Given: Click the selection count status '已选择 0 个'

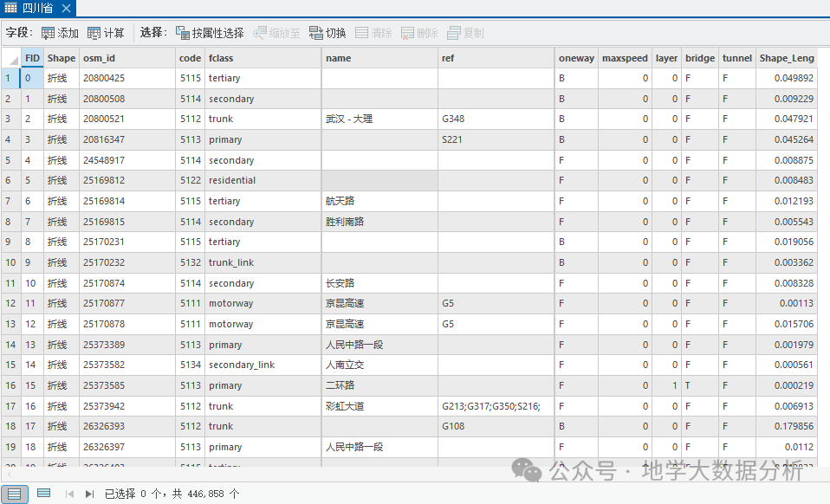Looking at the screenshot, I should [133, 494].
